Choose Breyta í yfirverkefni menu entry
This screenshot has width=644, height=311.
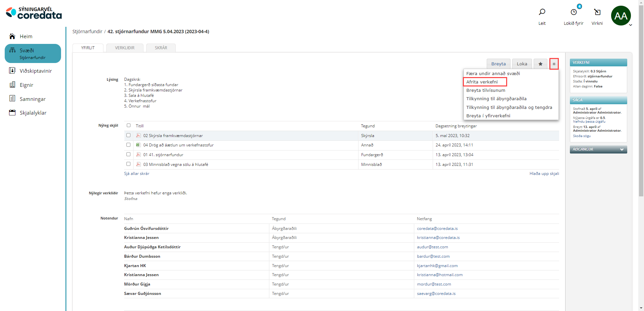coord(488,116)
